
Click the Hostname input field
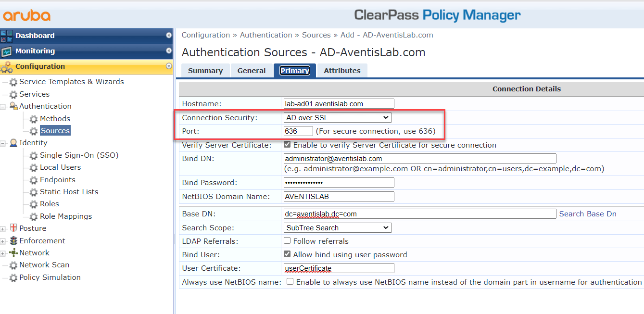[339, 103]
